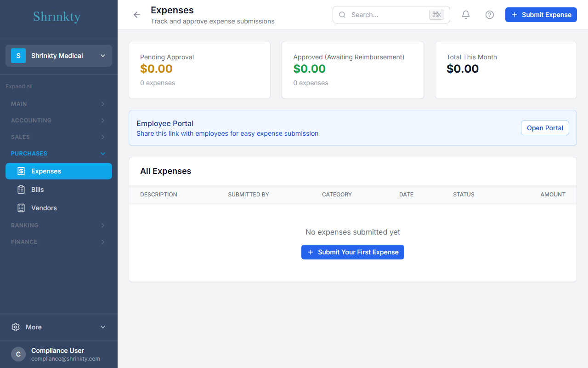Expand the SALES section

point(59,137)
